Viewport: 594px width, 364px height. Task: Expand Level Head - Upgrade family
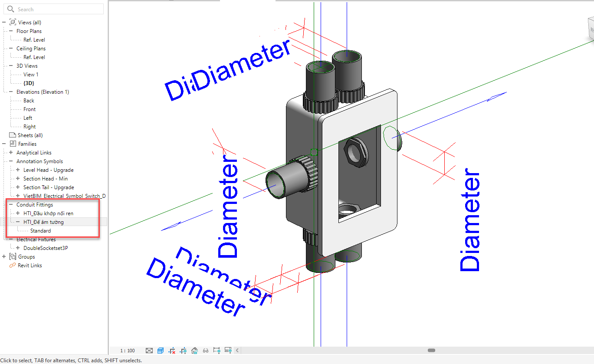(18, 170)
